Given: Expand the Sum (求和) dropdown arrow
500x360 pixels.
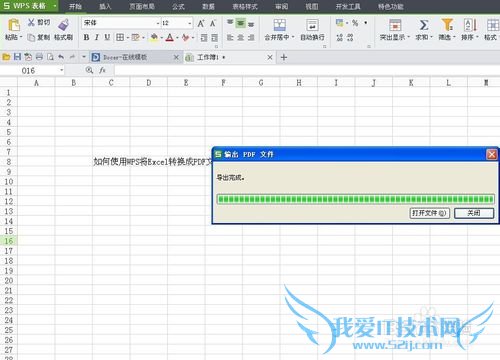Looking at the screenshot, I should [431, 37].
